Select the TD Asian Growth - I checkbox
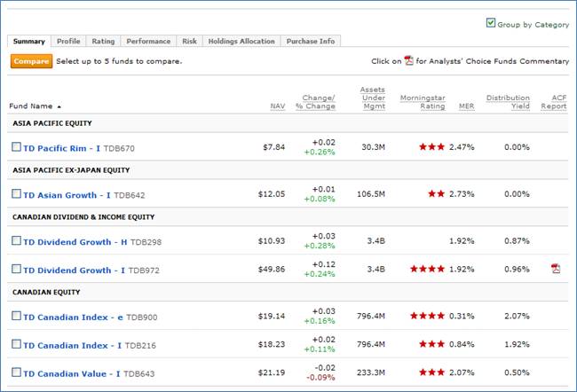The width and height of the screenshot is (577, 392). [x=16, y=193]
